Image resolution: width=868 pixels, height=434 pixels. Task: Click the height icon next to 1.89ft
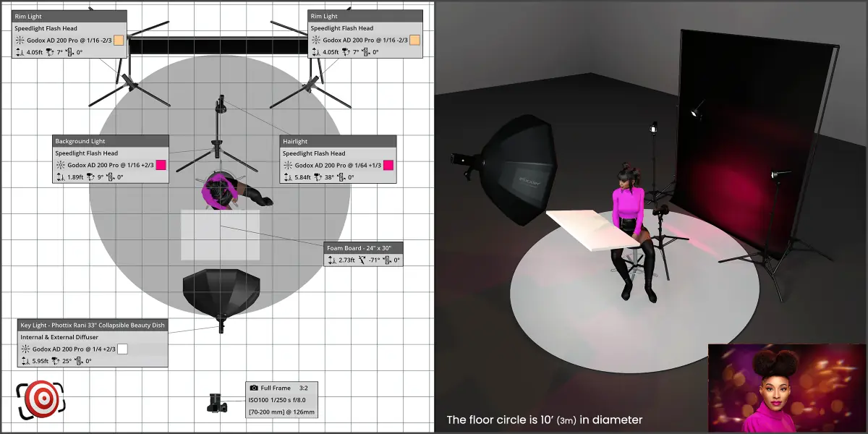pyautogui.click(x=60, y=177)
